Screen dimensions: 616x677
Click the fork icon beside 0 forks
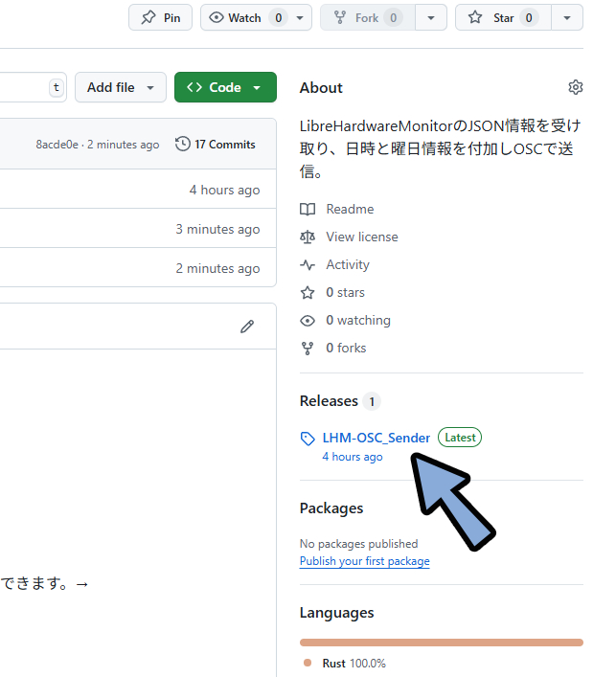point(308,348)
